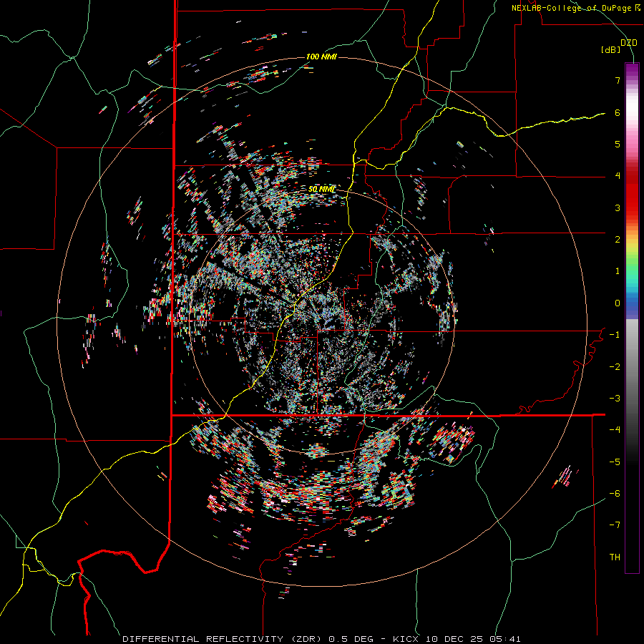Viewport: 644px width, 644px height.
Task: Click the 0 value on color scale
Action: [618, 303]
